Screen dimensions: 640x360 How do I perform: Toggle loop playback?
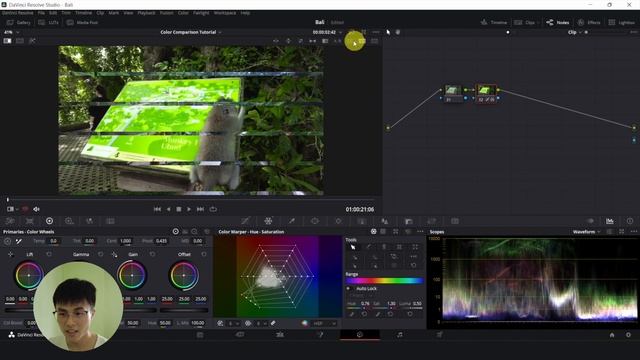point(213,209)
